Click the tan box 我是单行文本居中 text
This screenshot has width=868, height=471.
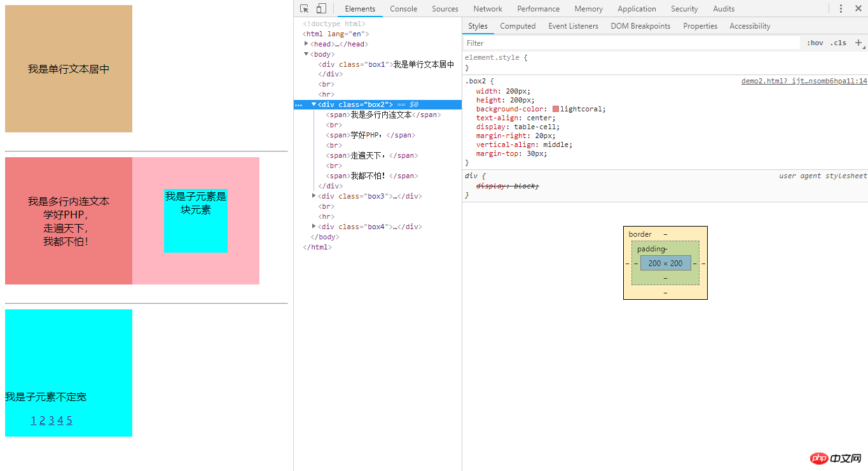[69, 69]
